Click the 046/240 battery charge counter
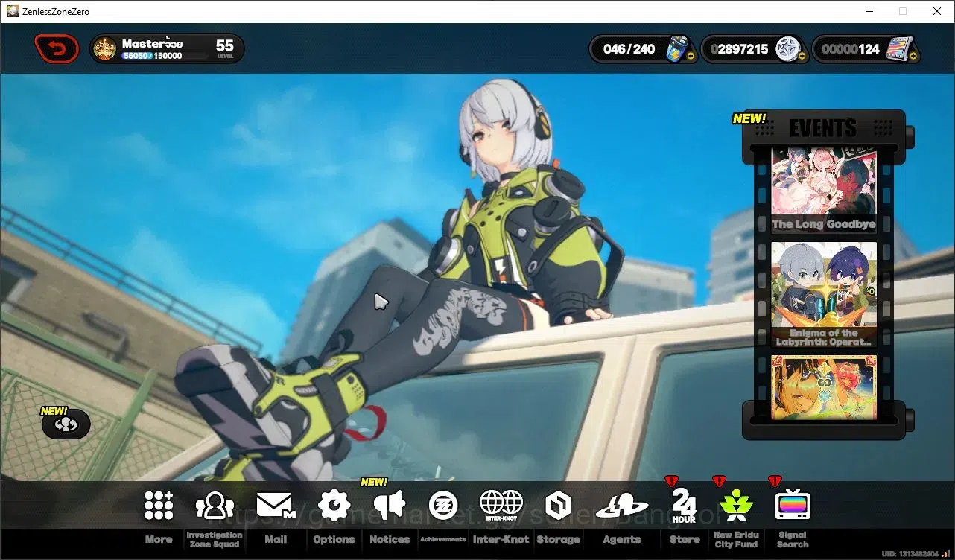Viewport: 955px width, 560px height. pos(629,49)
